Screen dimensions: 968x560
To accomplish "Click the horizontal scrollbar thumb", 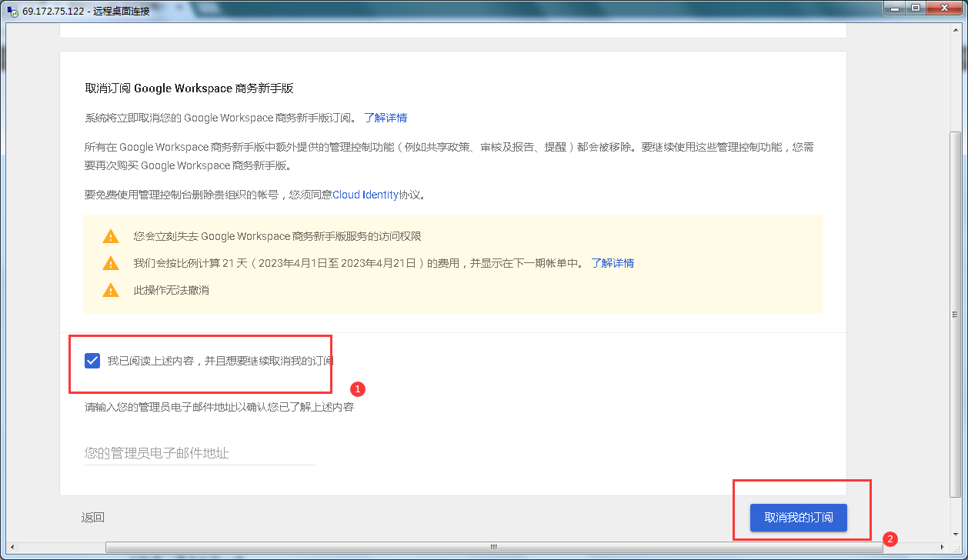I will pos(494,548).
